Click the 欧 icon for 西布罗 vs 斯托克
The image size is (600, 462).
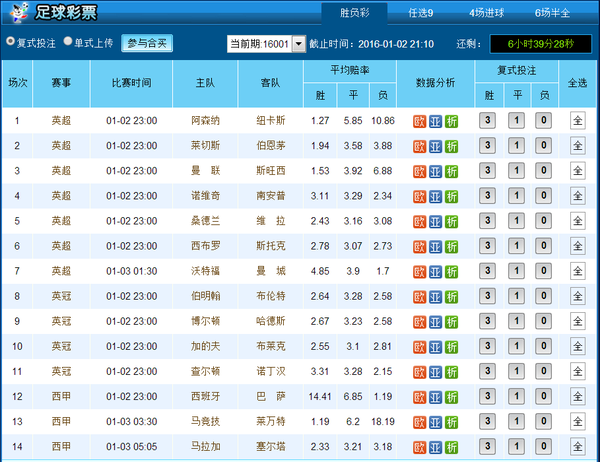point(420,246)
